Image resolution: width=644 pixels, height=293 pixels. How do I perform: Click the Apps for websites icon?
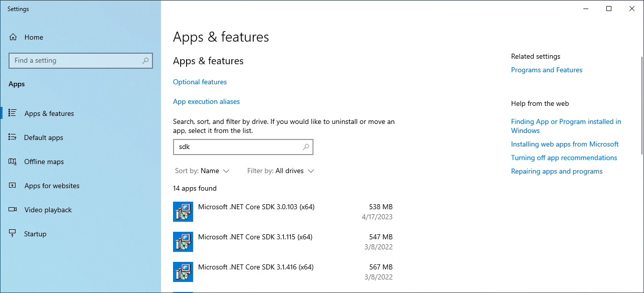13,186
